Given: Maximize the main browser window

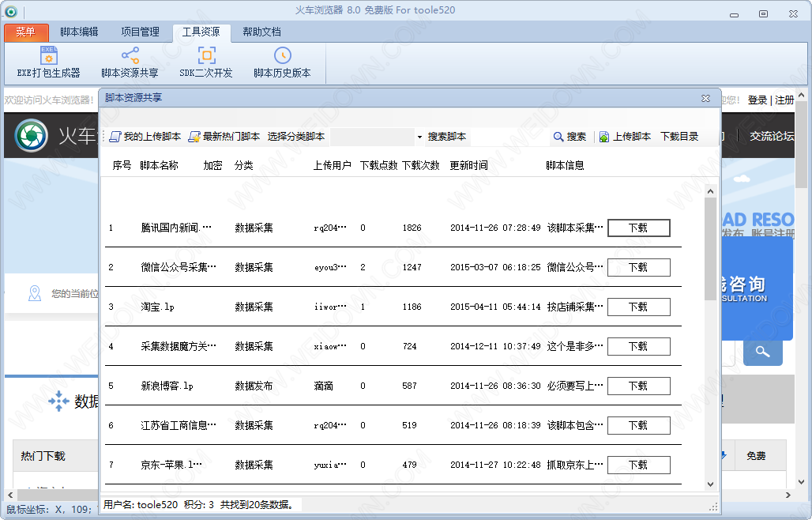Looking at the screenshot, I should click(763, 14).
